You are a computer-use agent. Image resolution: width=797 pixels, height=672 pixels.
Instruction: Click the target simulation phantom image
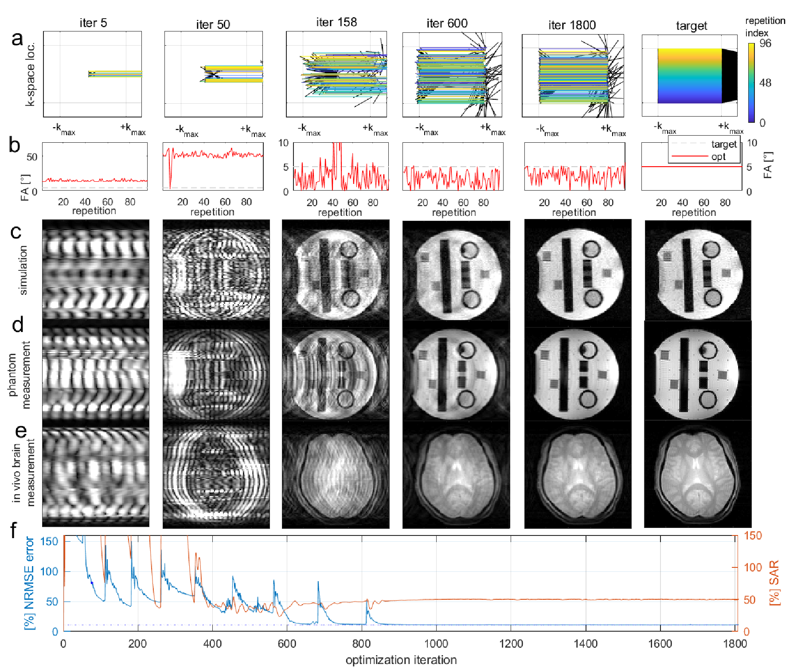click(698, 270)
